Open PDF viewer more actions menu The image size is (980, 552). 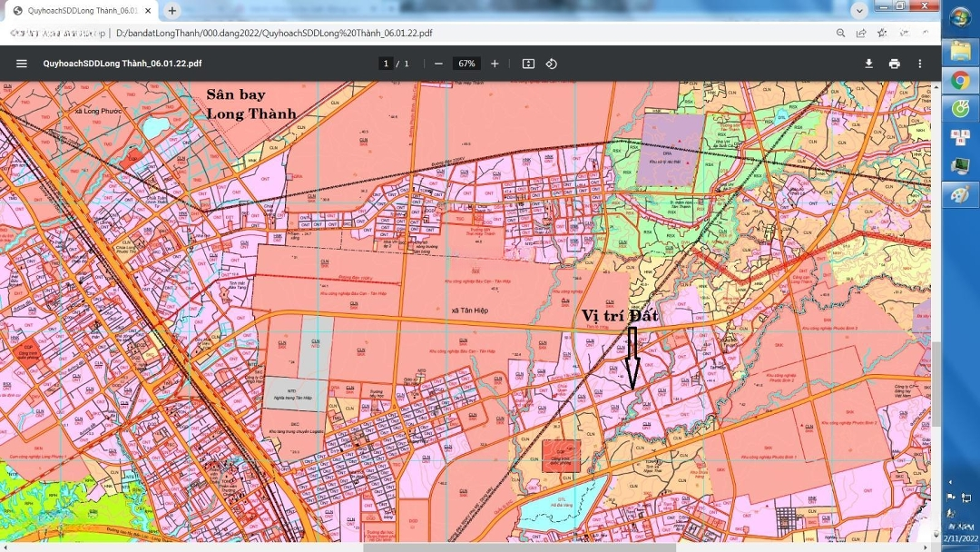pyautogui.click(x=919, y=64)
